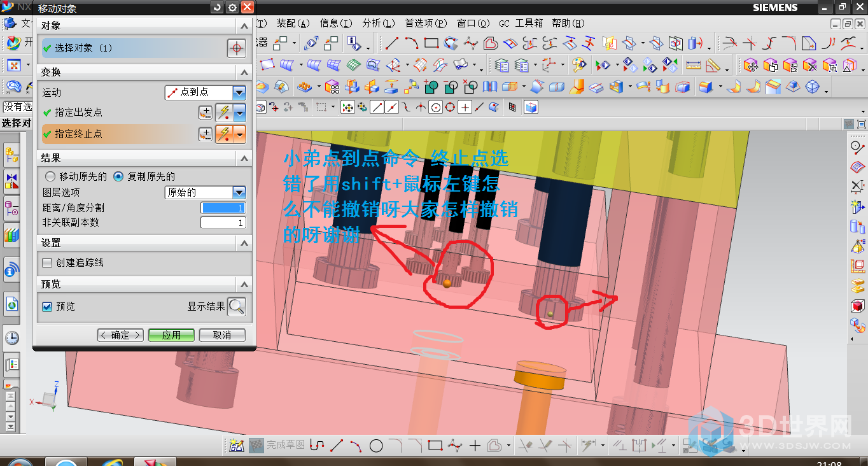
Task: Click the Distance/Angle Divisions input field
Action: [223, 208]
